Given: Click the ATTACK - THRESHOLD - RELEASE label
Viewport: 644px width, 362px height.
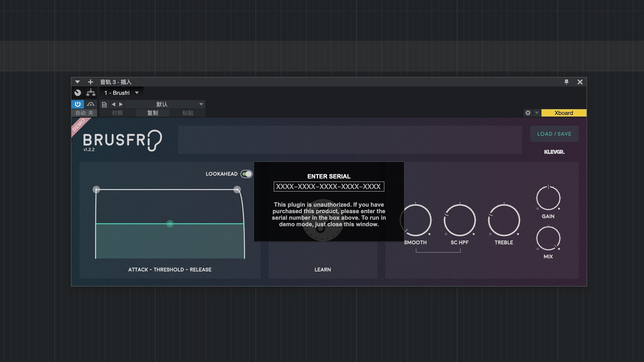Looking at the screenshot, I should click(x=170, y=269).
